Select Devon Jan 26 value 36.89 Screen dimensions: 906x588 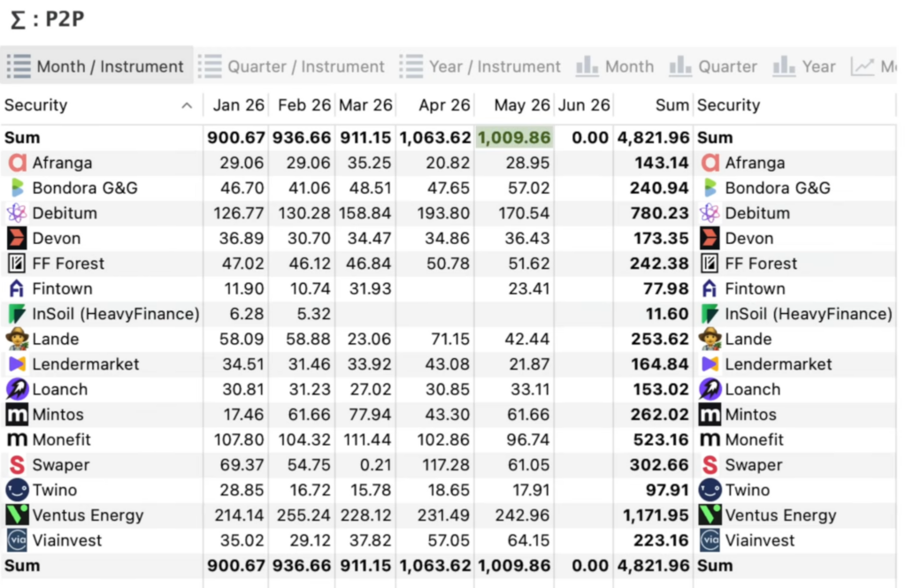pos(242,239)
